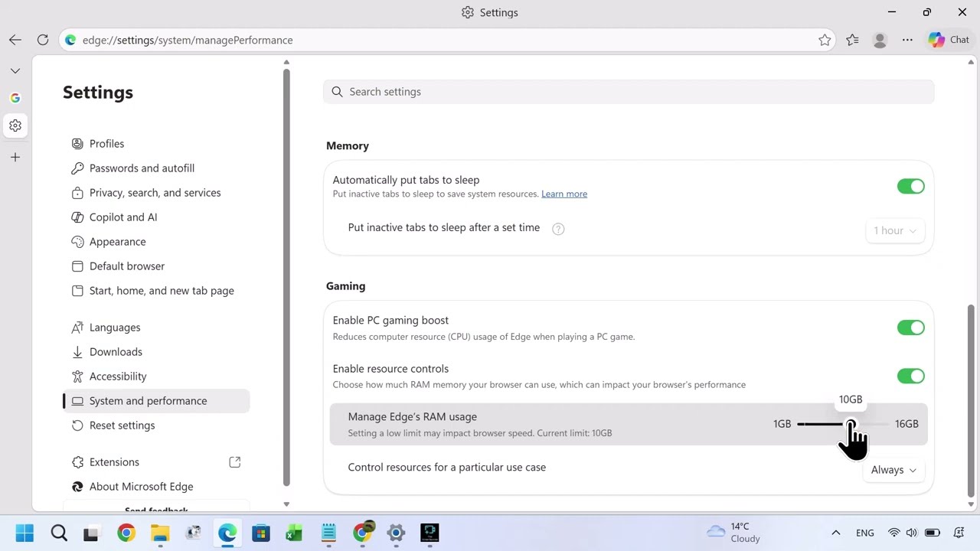Viewport: 980px width, 551px height.
Task: Click the sidebar scroll down arrow
Action: click(x=286, y=504)
